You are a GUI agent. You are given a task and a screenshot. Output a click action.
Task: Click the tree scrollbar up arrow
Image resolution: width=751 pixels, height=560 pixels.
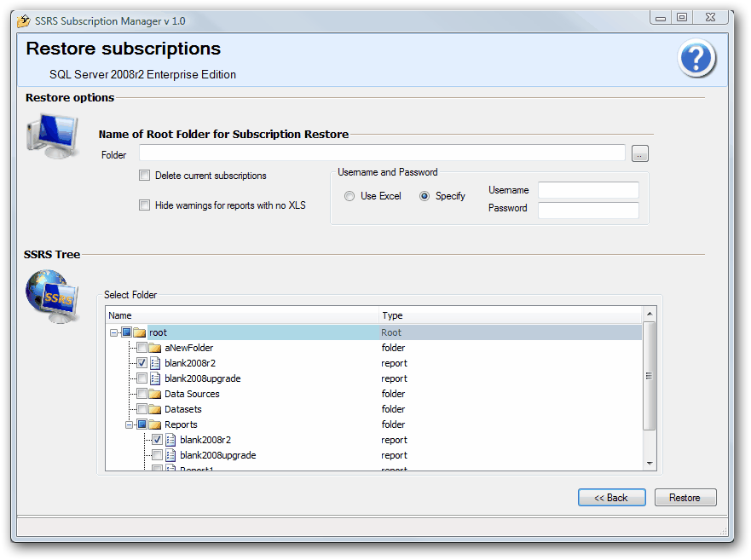[650, 314]
